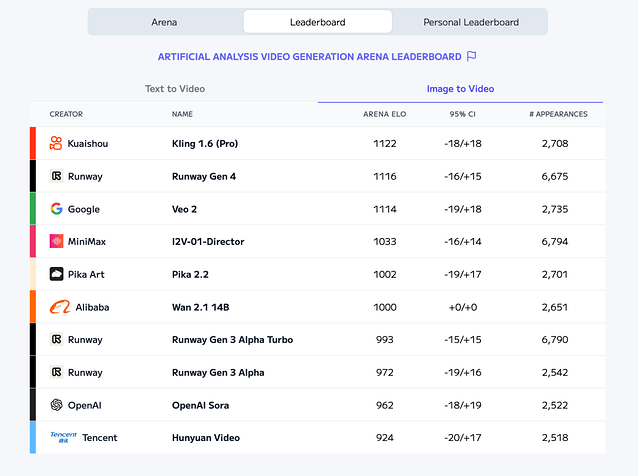The height and width of the screenshot is (476, 638).
Task: Select the Text to Video tab
Action: 175,89
